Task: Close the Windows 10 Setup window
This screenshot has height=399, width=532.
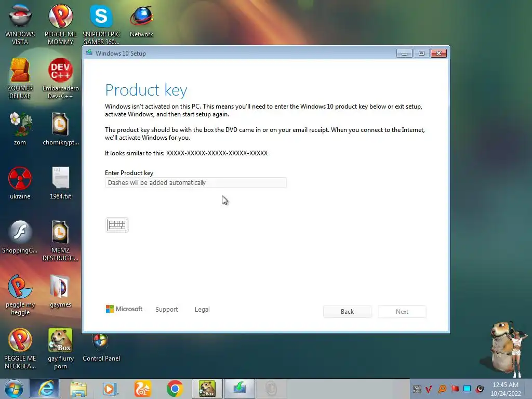Action: pos(438,54)
